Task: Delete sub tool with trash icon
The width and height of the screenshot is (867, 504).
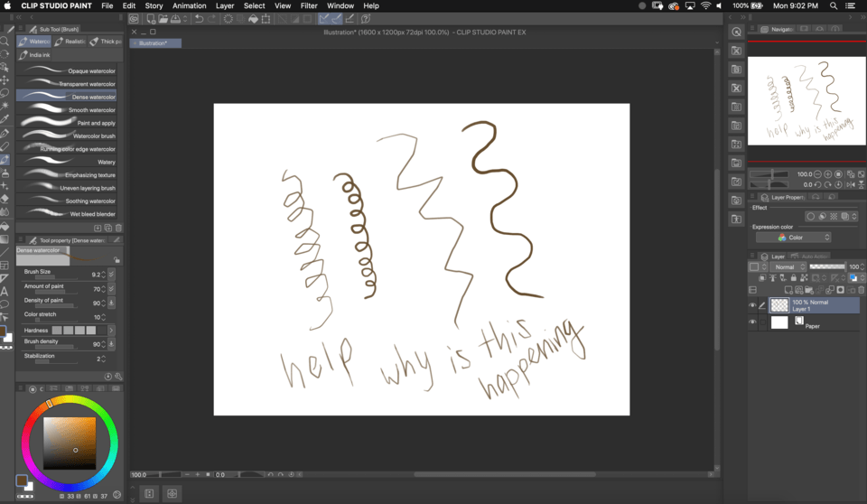Action: coord(118,228)
